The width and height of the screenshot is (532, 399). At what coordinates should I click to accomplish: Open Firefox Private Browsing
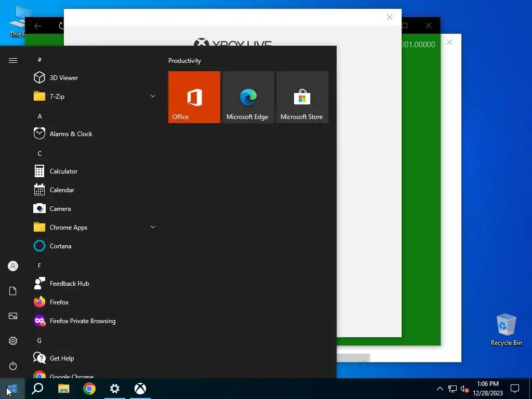coord(95,321)
